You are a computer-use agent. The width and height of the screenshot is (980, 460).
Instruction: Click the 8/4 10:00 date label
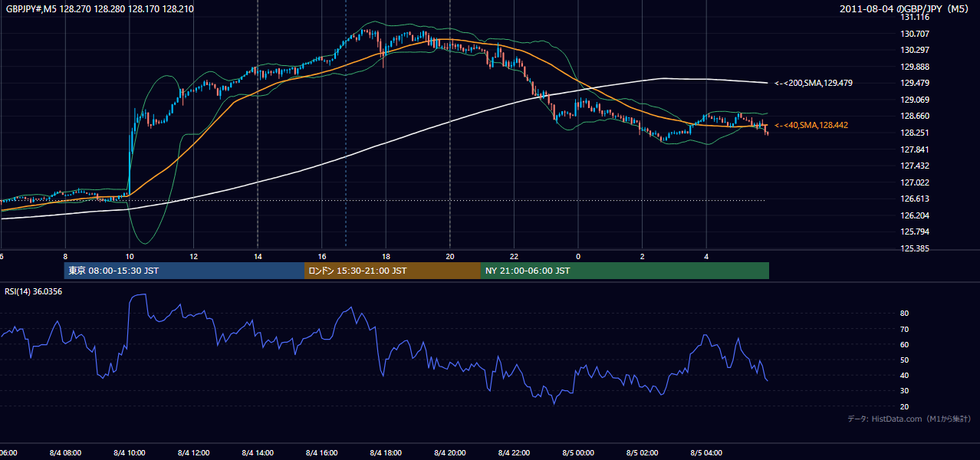pyautogui.click(x=129, y=452)
